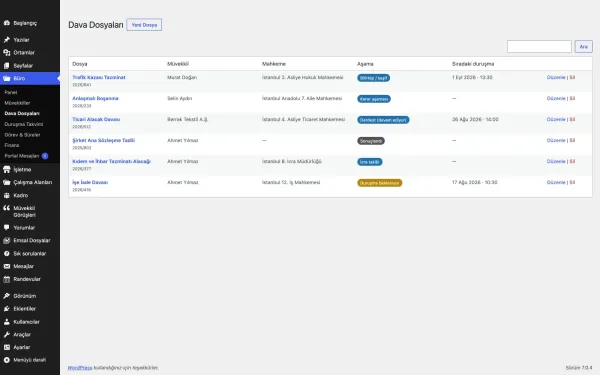
Task: Open İşe İade Davası case
Action: pos(90,183)
